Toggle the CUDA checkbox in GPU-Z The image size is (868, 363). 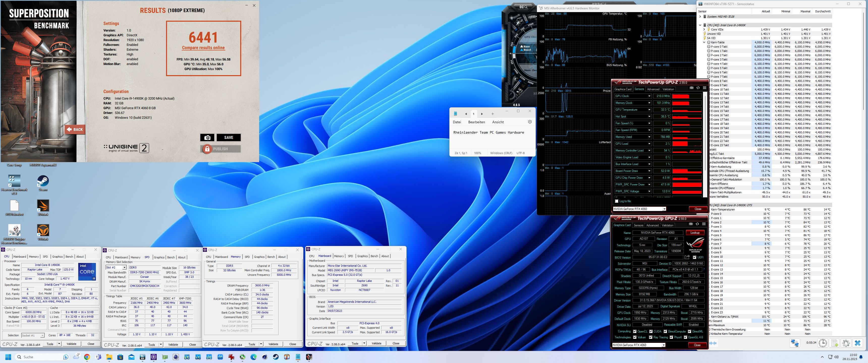tap(651, 331)
